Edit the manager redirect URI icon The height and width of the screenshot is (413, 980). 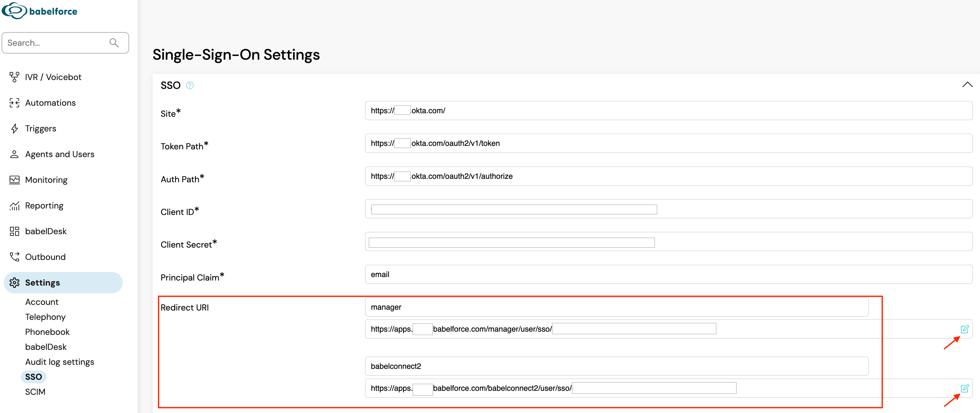pyautogui.click(x=964, y=329)
